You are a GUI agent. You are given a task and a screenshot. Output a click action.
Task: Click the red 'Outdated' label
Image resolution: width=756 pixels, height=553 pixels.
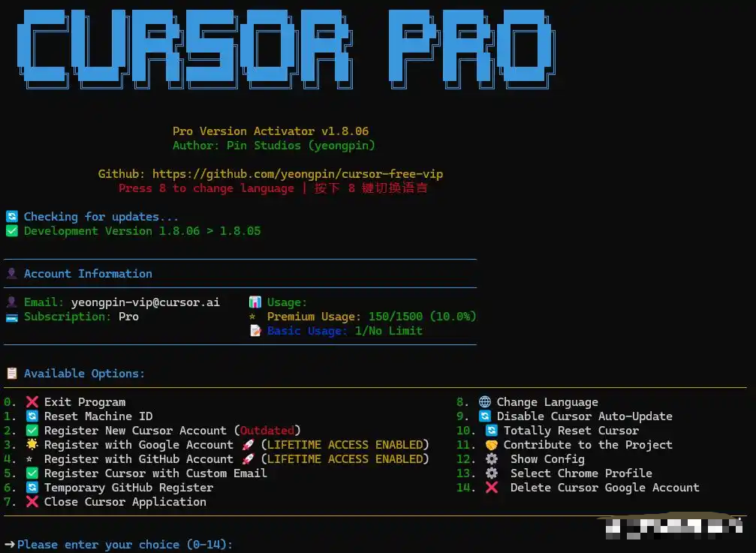click(x=267, y=430)
